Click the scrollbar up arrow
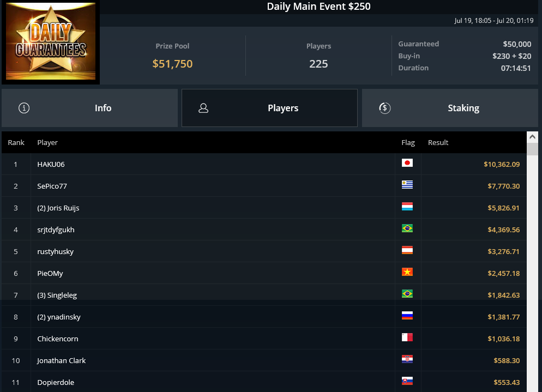 tap(532, 137)
